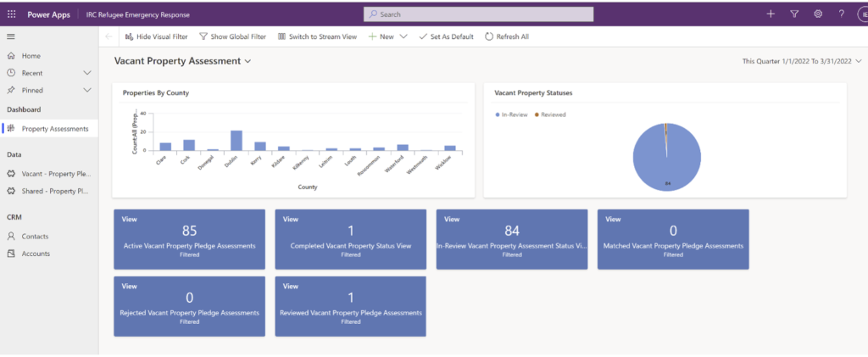Click the back arrow button
Image resolution: width=868 pixels, height=357 pixels.
click(108, 36)
